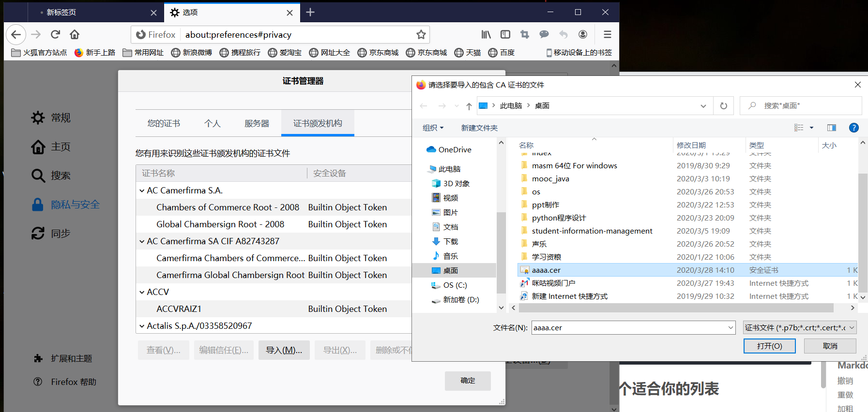The image size is (868, 412).
Task: Select ACCVRAIZ1 certificate row
Action: coord(273,309)
